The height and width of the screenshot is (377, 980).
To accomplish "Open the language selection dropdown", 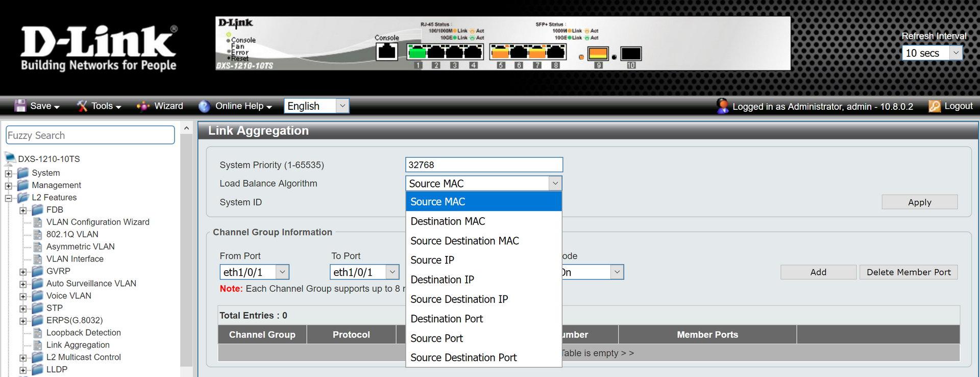I will coord(316,106).
